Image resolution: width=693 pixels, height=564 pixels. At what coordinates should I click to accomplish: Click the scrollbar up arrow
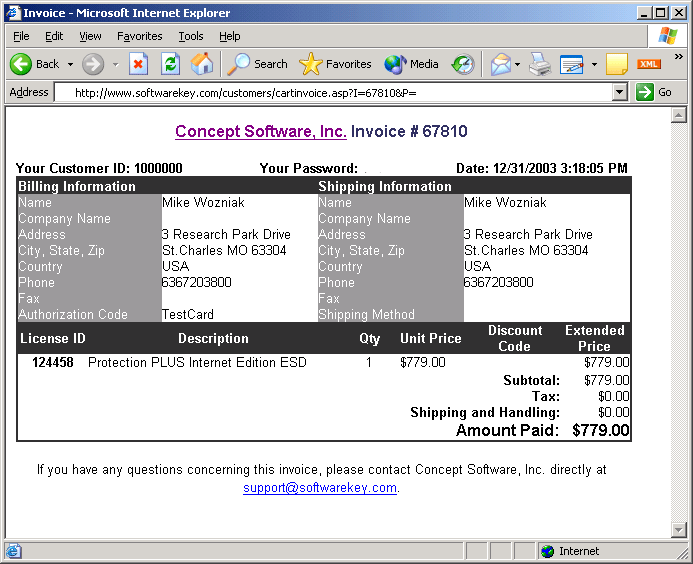click(678, 115)
